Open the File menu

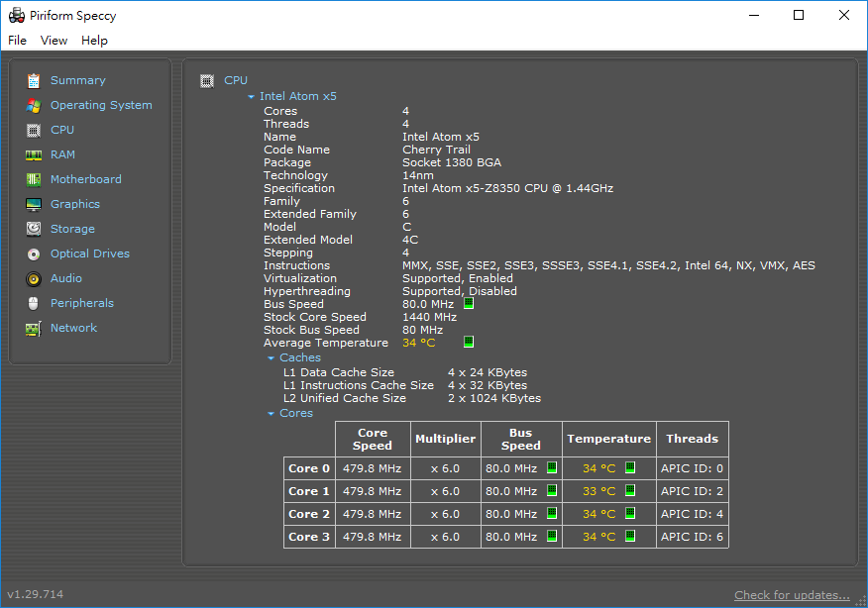coord(18,41)
